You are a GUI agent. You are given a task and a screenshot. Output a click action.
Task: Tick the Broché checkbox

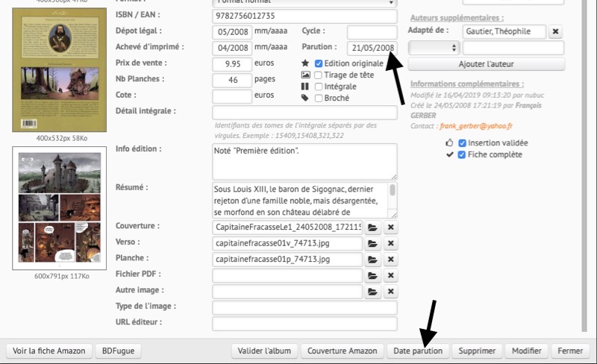click(x=319, y=98)
